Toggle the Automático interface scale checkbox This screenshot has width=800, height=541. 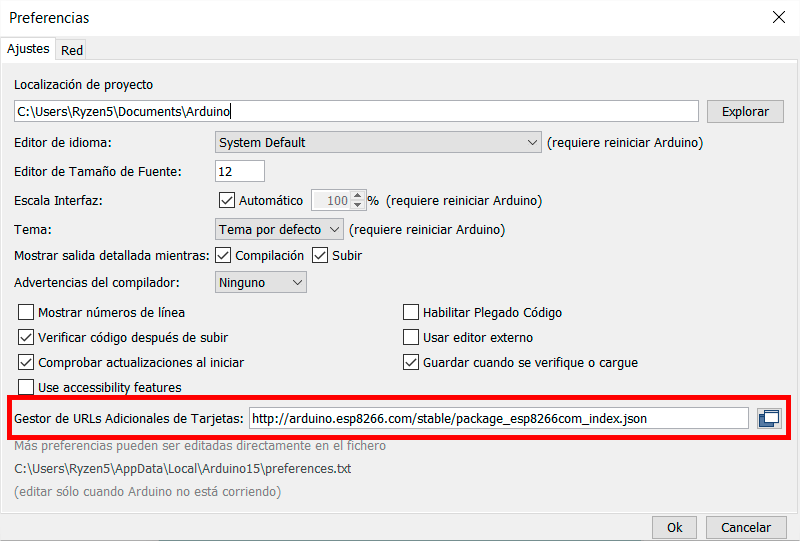226,200
